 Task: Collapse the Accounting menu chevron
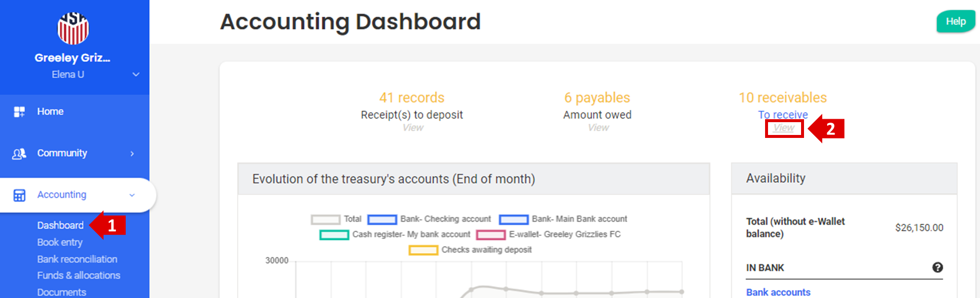132,195
